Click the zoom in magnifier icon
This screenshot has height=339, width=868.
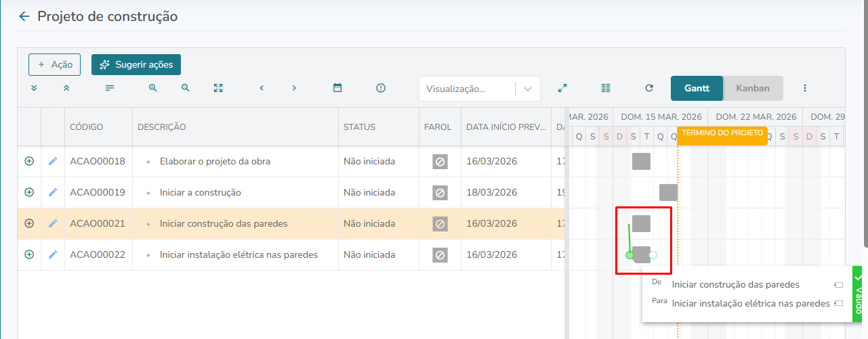point(153,88)
